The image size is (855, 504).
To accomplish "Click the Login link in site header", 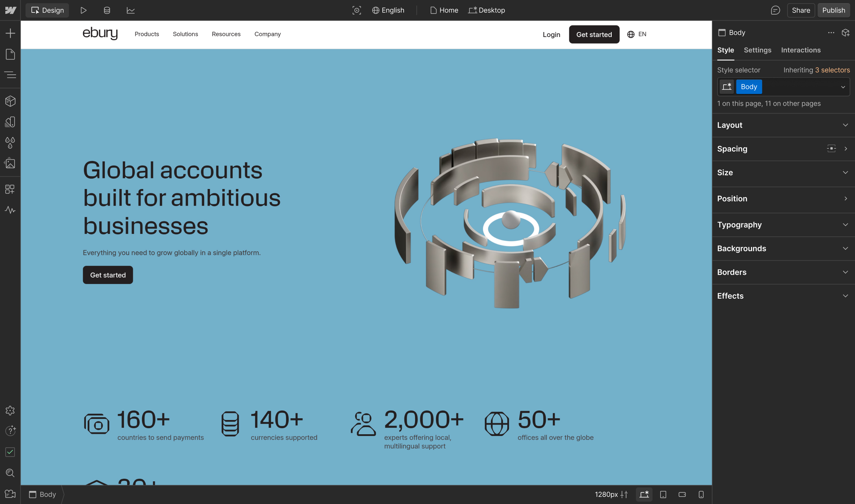I will click(551, 35).
